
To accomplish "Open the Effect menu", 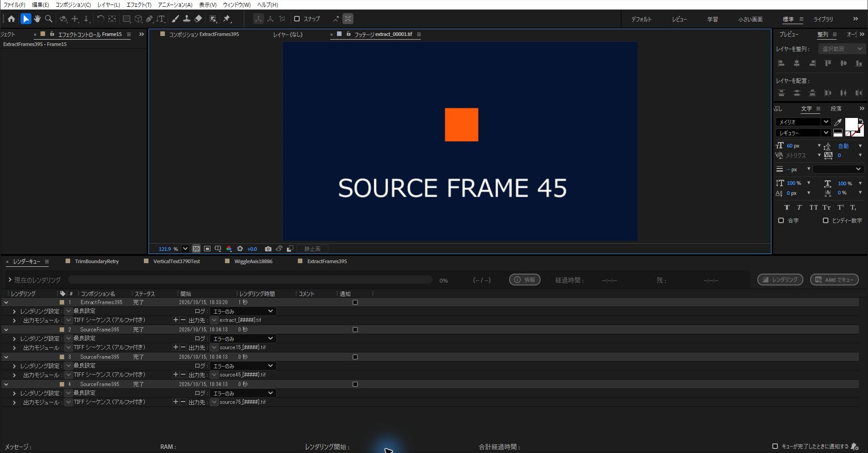I will coord(138,5).
